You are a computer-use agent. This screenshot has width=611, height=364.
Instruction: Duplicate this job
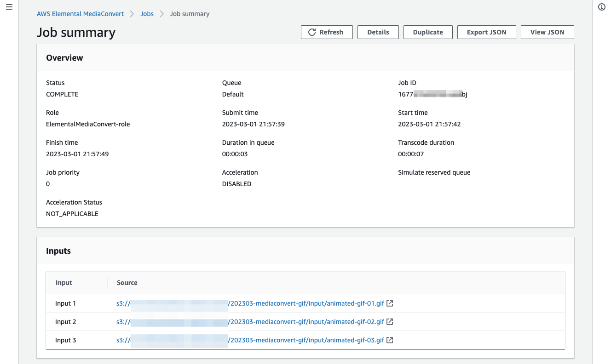pos(428,32)
